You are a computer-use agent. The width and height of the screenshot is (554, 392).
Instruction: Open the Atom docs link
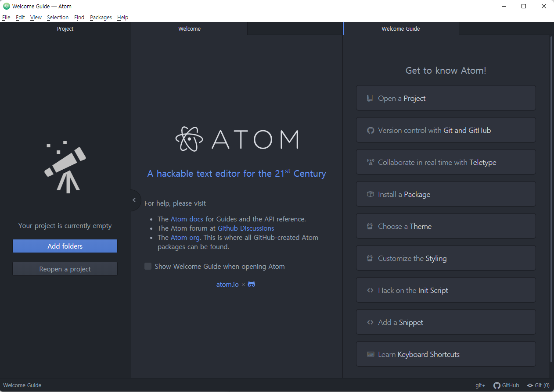coord(187,219)
